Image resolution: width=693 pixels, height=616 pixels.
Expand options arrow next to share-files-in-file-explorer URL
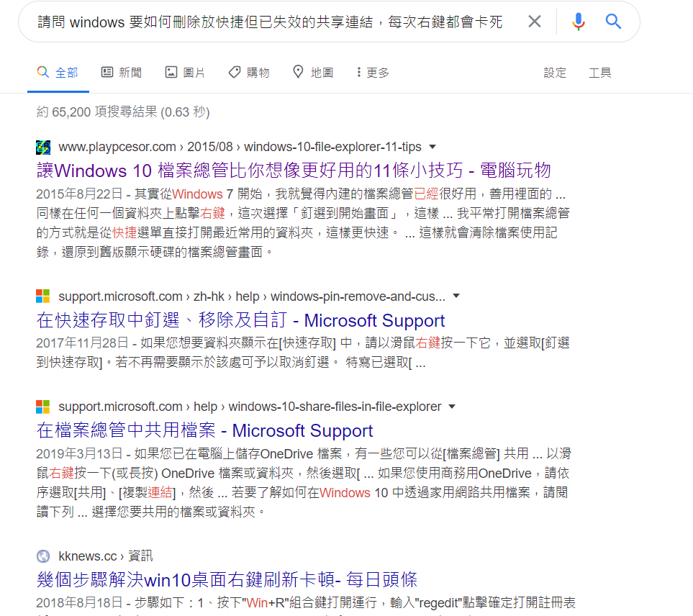(452, 407)
